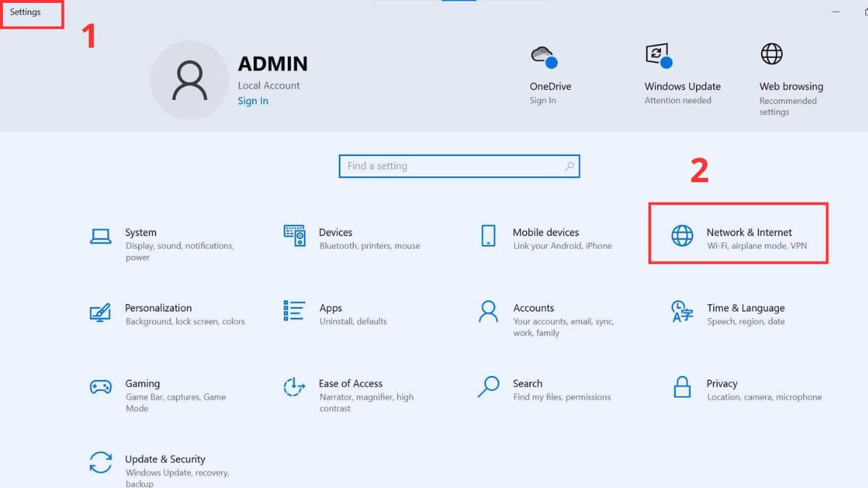868x488 pixels.
Task: Click the Windows Update status icon
Action: 658,56
